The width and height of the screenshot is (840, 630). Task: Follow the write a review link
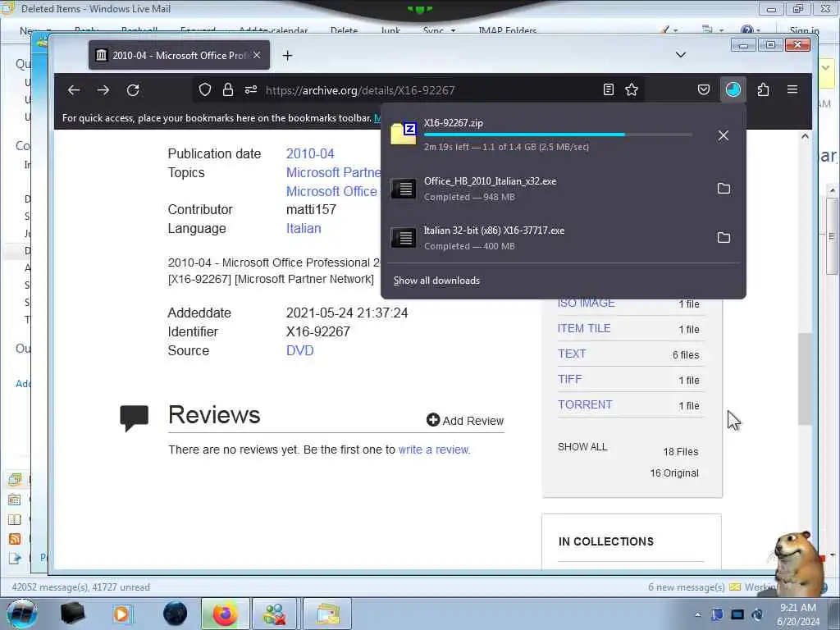coord(433,450)
